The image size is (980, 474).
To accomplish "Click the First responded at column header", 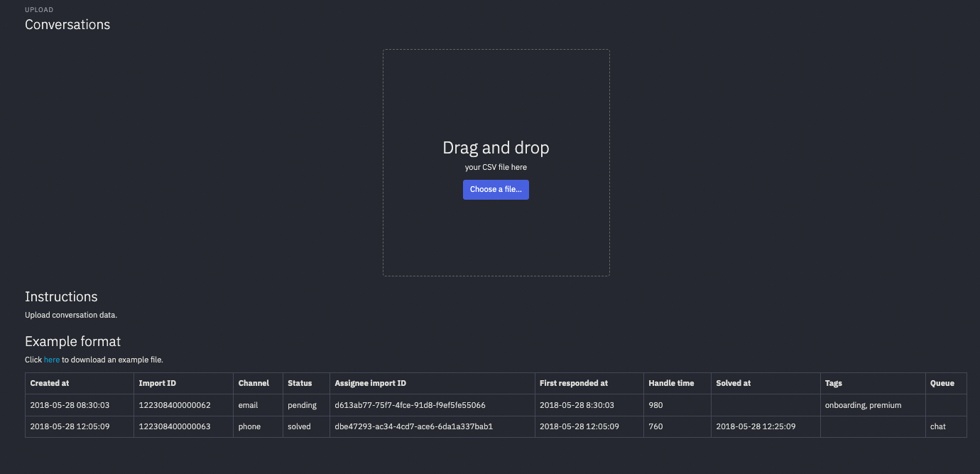I will coord(589,384).
